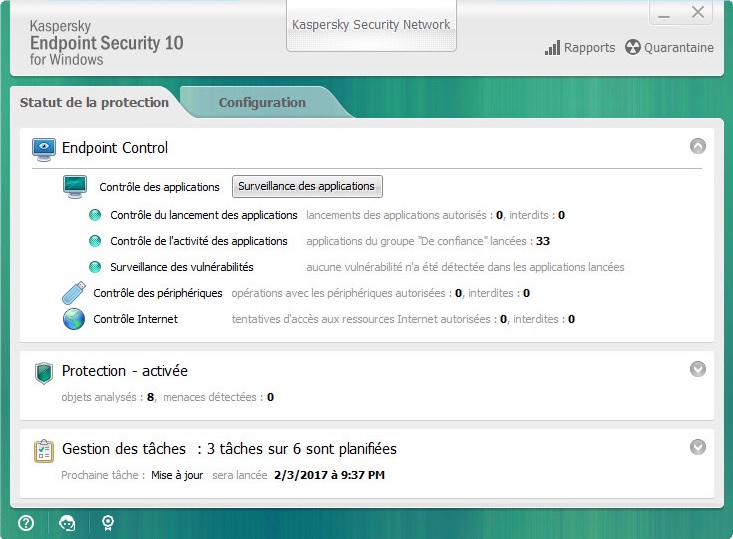This screenshot has height=539, width=733.
Task: Collapse the Endpoint Control section
Action: click(698, 146)
